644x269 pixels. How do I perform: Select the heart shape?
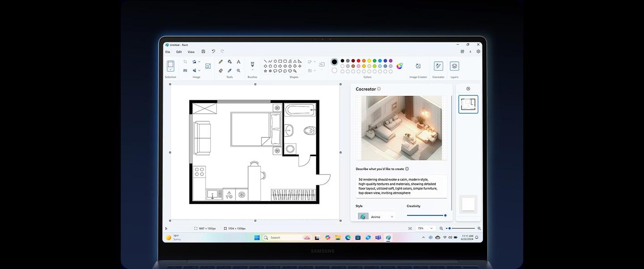290,71
